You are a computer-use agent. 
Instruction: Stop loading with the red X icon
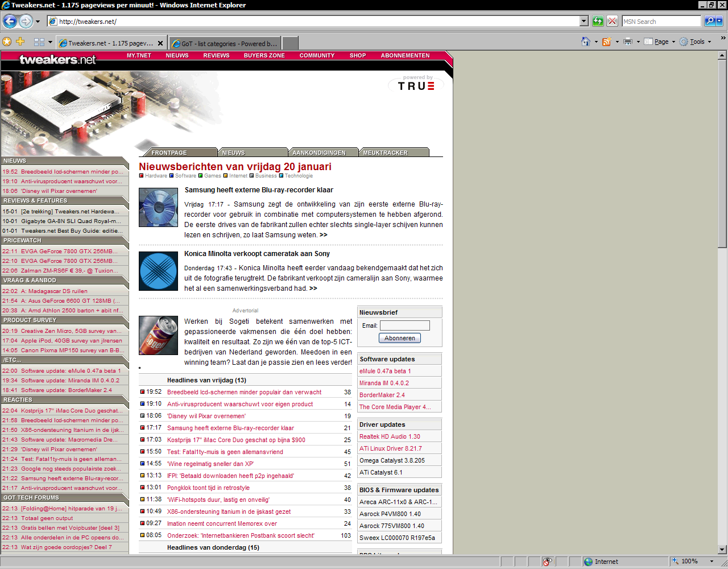click(x=612, y=21)
